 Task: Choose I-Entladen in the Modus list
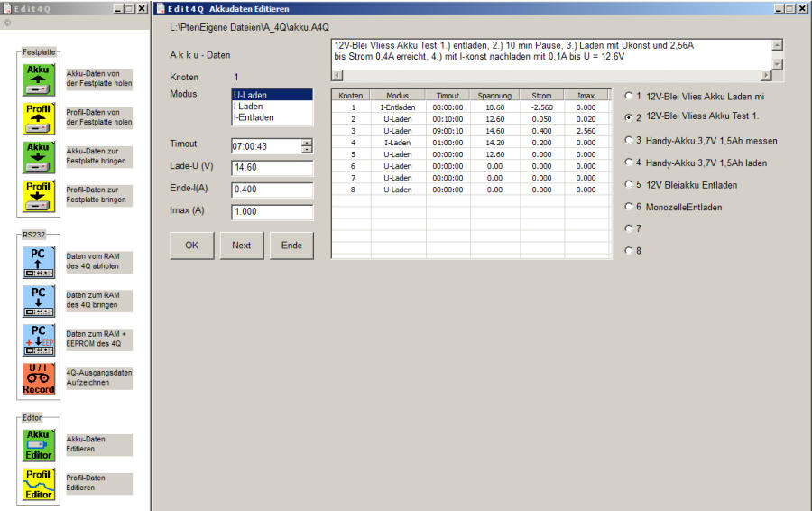point(254,117)
